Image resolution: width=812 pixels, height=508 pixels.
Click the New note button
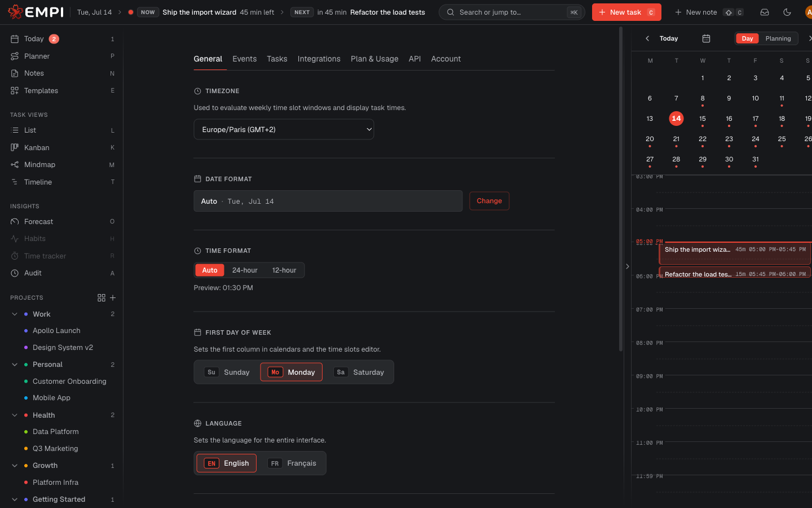click(x=709, y=12)
